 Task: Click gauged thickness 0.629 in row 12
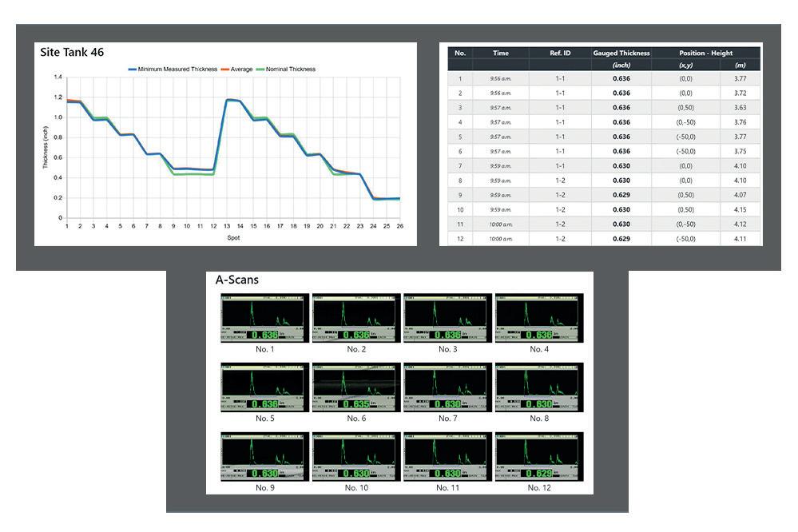621,239
